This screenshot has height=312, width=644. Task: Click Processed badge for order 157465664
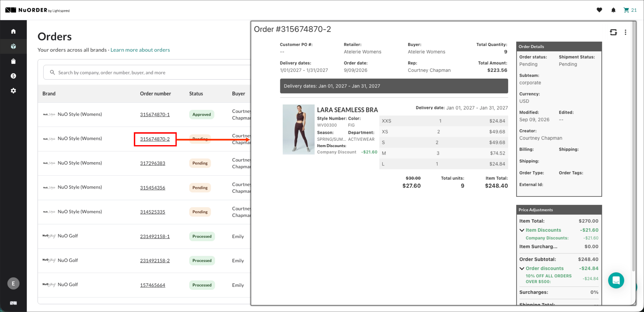tap(202, 285)
